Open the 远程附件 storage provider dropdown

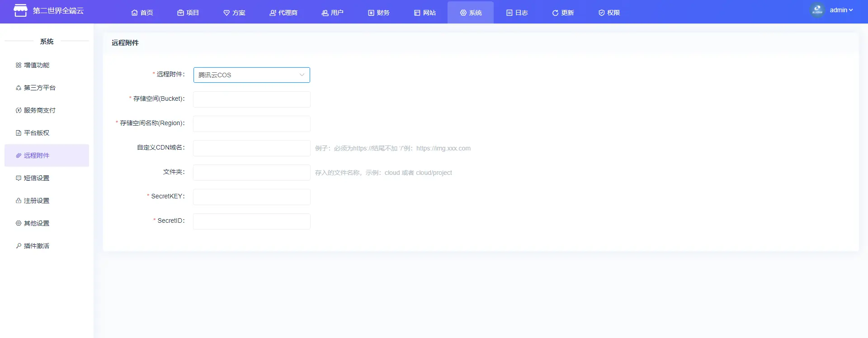tap(251, 75)
